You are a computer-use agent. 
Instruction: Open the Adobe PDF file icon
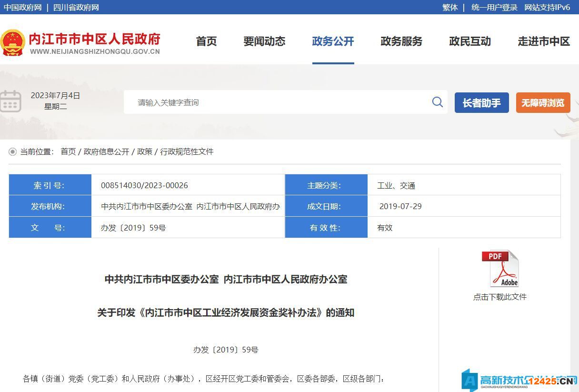click(x=499, y=269)
